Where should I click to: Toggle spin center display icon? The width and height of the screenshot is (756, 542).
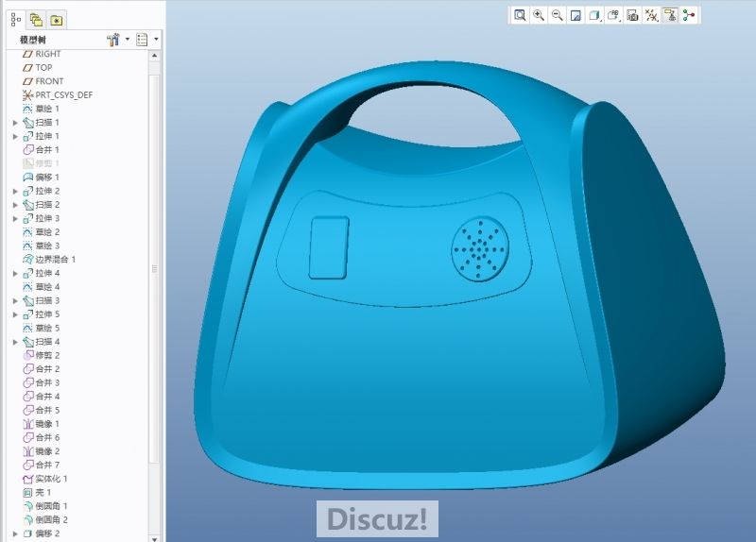click(x=689, y=15)
